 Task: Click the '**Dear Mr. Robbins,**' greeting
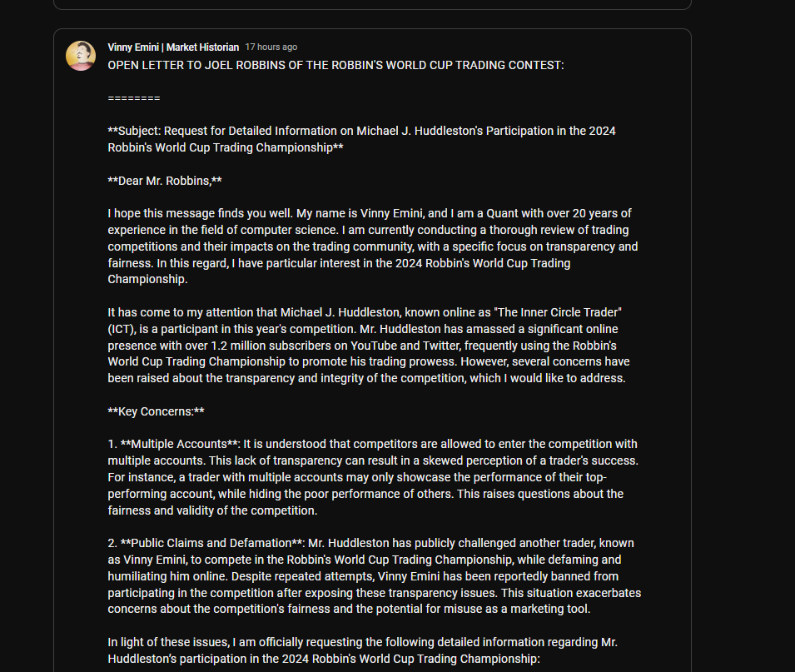click(165, 181)
